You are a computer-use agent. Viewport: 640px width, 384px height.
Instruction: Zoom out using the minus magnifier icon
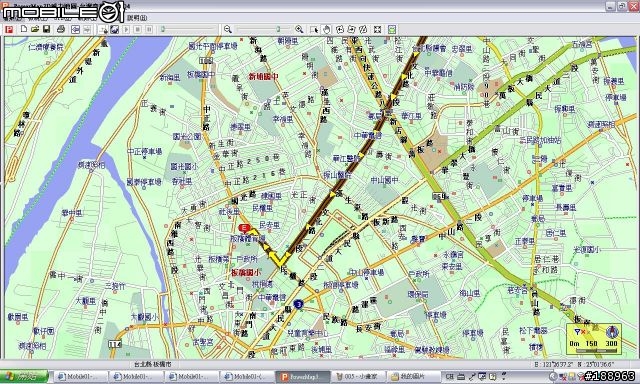[228, 29]
